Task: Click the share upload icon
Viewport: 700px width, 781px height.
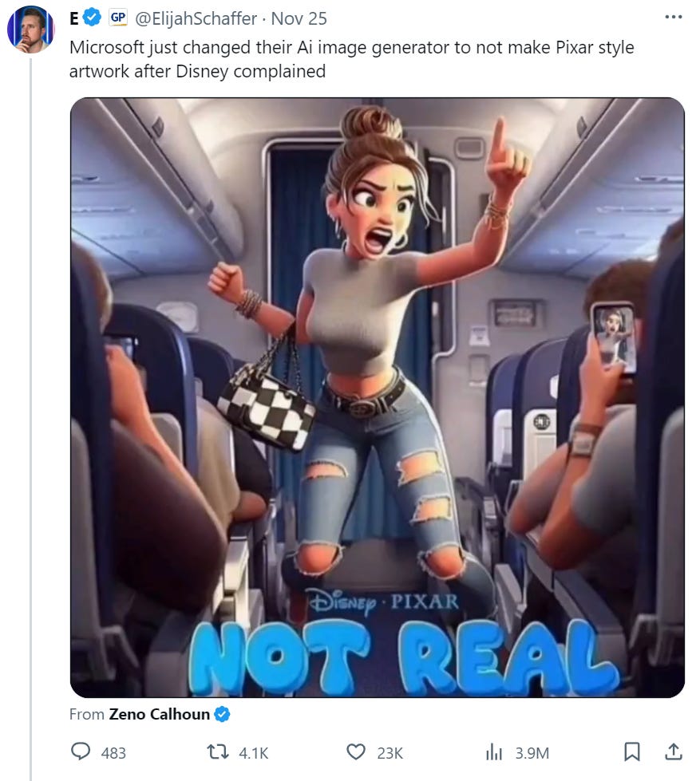Action: coord(674,751)
